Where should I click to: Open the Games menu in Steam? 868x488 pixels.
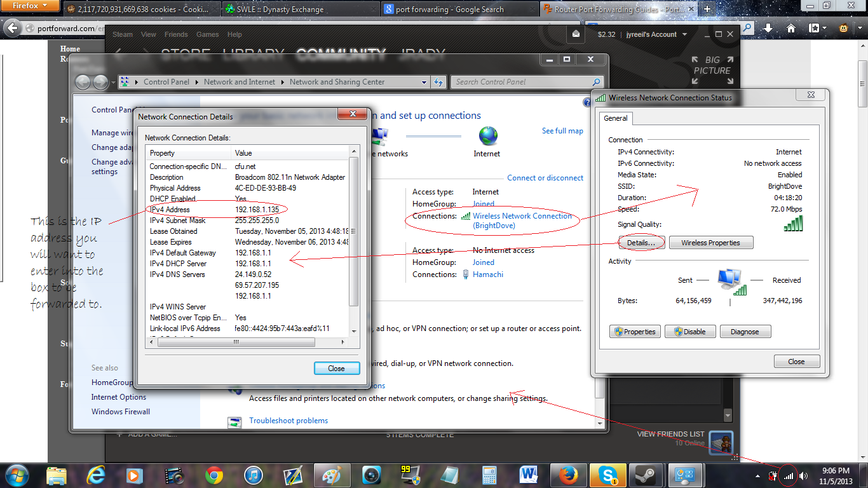coord(208,34)
